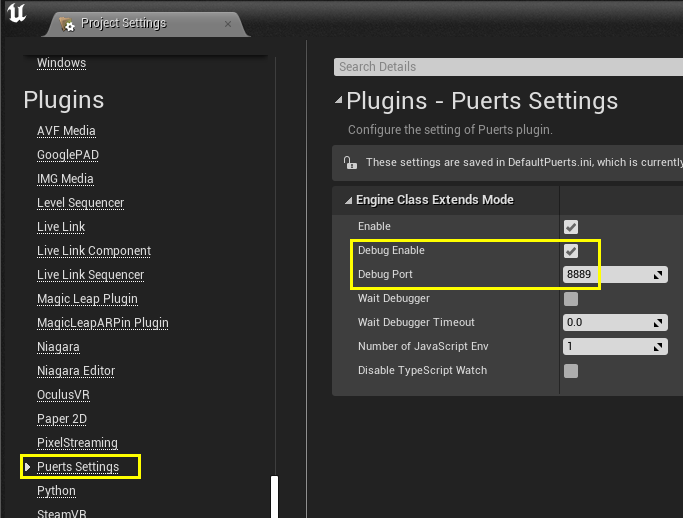Click the Wait Debugger label

[394, 298]
